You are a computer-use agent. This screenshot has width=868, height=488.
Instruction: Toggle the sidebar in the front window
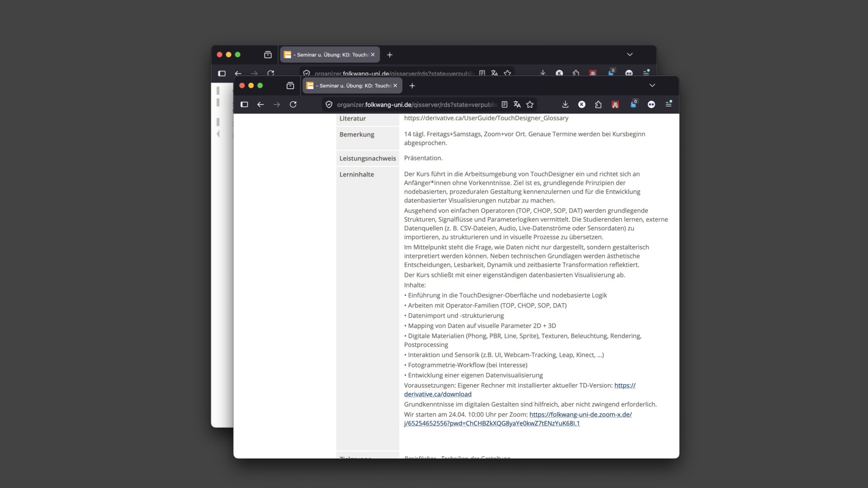[x=244, y=104]
